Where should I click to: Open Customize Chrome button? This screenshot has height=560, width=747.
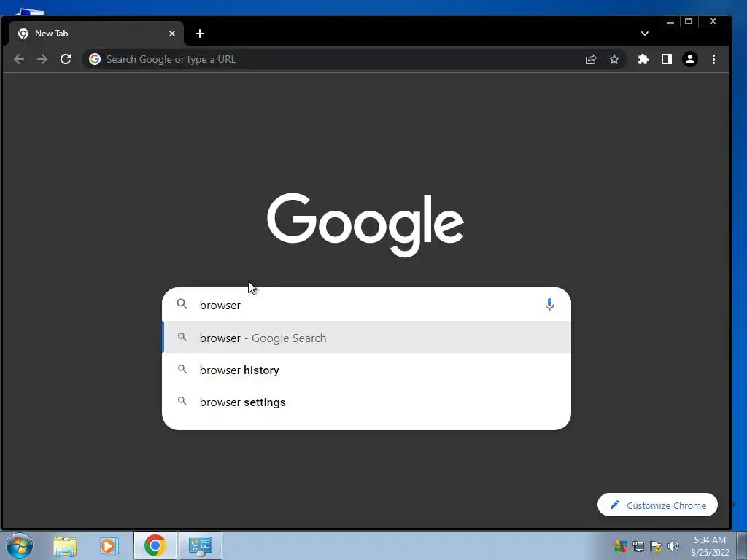[x=657, y=505]
